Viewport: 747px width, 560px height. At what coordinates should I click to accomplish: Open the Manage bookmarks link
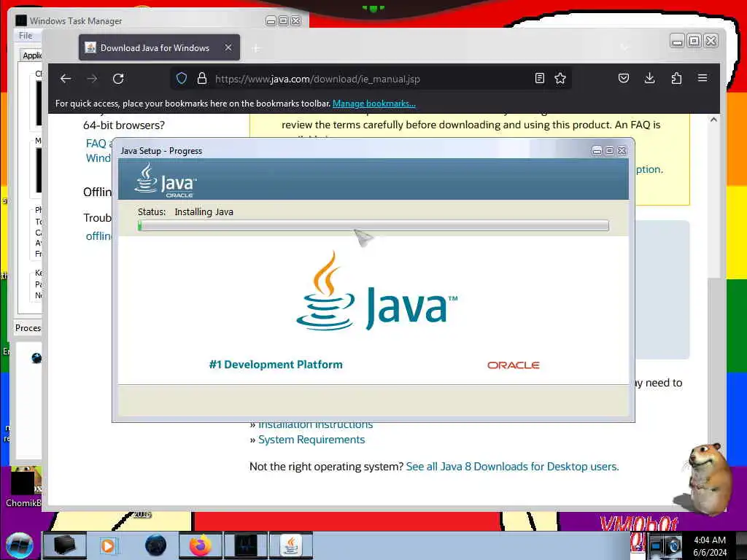click(x=374, y=104)
